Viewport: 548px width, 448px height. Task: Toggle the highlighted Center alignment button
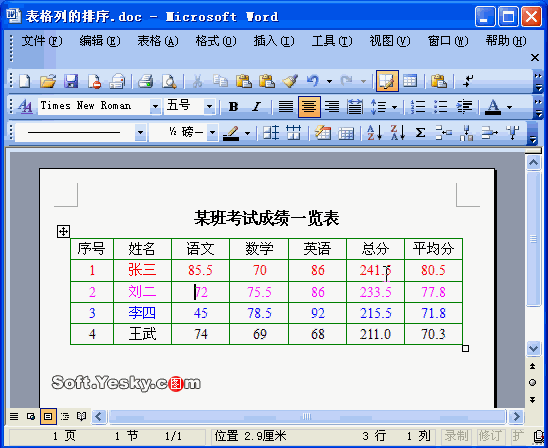pos(309,107)
